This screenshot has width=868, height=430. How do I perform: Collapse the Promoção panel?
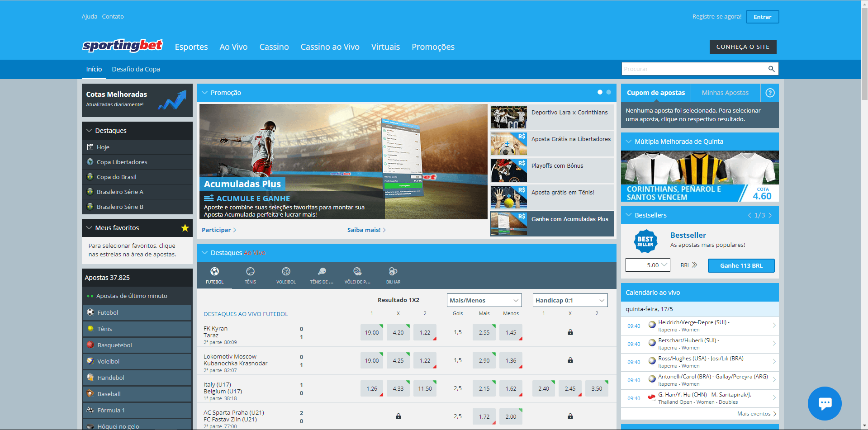point(204,93)
